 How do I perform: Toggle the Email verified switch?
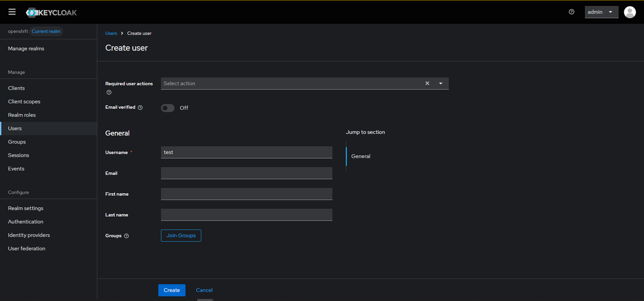point(168,108)
